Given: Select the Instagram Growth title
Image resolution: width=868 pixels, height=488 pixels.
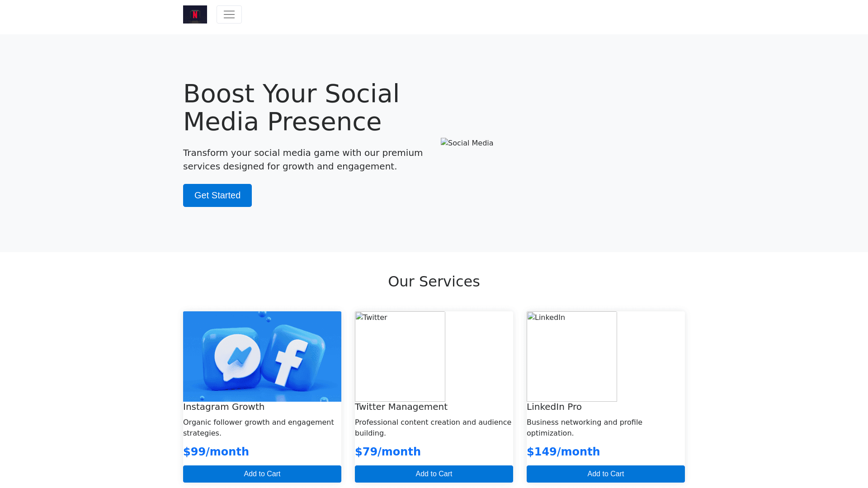Looking at the screenshot, I should click(x=224, y=407).
